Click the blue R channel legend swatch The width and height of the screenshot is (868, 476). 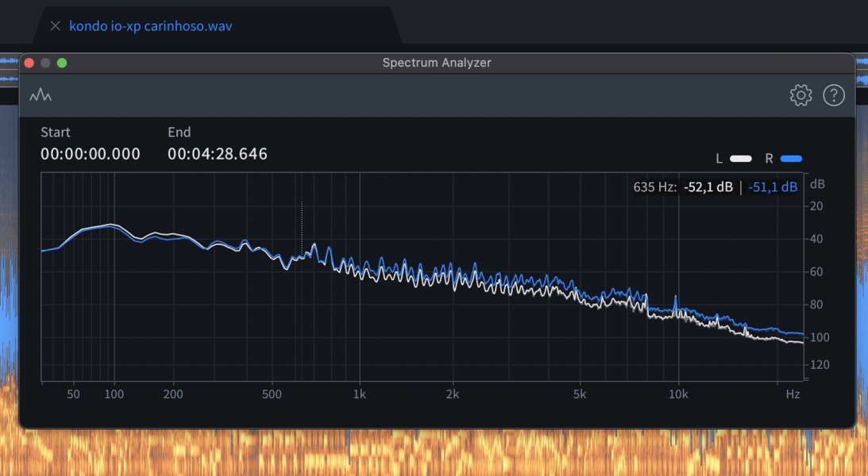point(791,159)
